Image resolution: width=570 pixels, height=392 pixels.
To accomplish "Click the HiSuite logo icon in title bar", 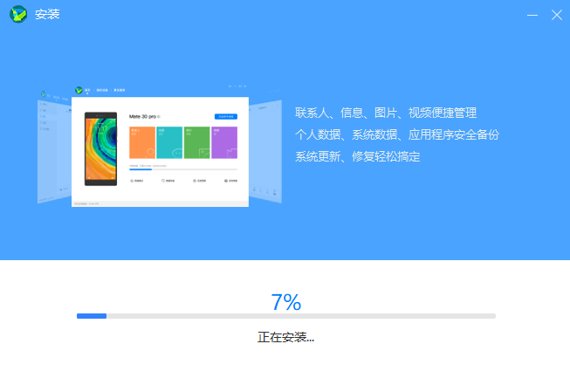I will coord(18,15).
